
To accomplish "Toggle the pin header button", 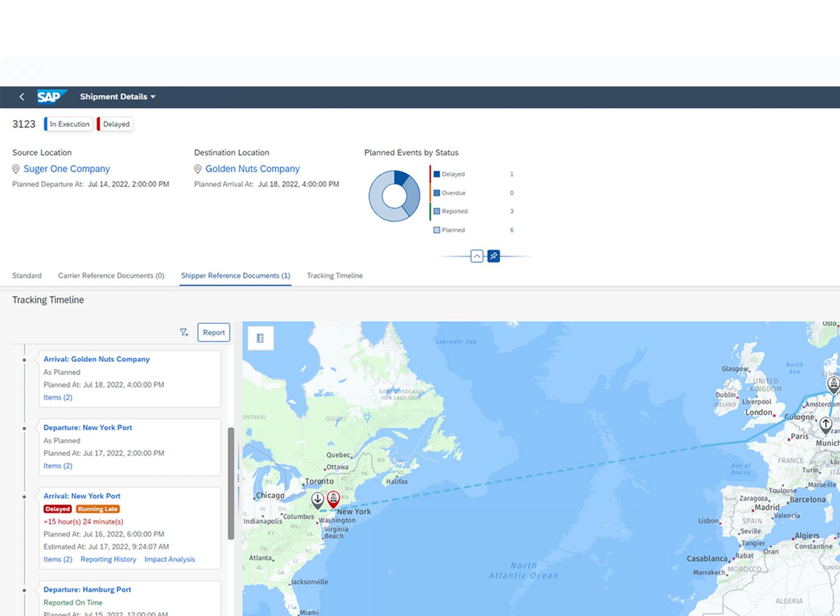I will [493, 256].
